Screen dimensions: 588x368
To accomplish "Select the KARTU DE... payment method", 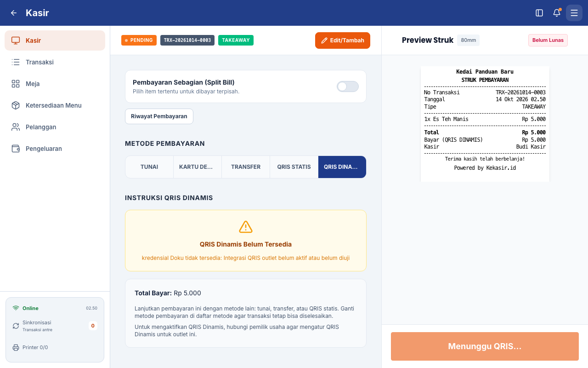I will 198,167.
